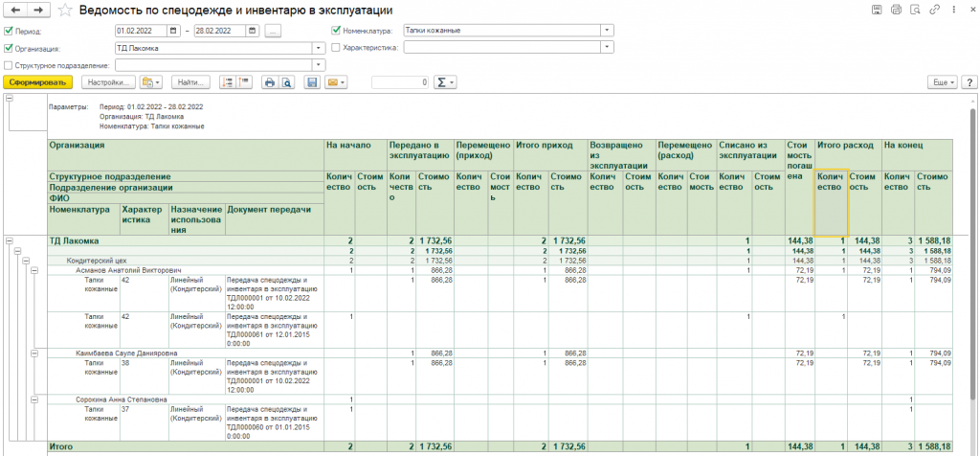
Task: Click the back navigation arrow
Action: pyautogui.click(x=16, y=10)
